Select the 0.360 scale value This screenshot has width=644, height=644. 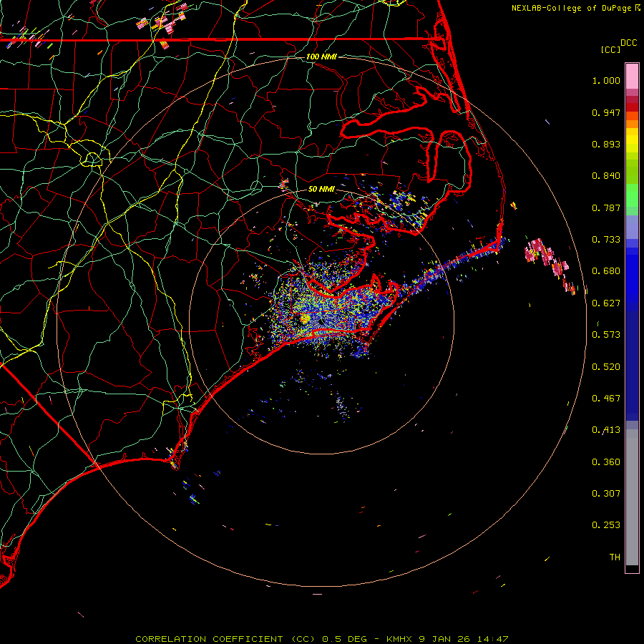point(606,462)
